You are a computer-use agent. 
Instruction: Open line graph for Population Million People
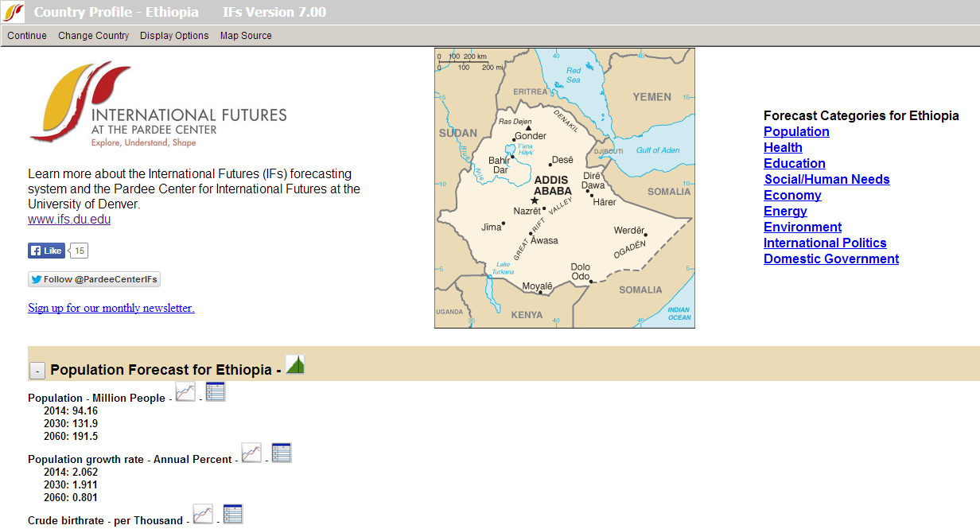pyautogui.click(x=185, y=392)
